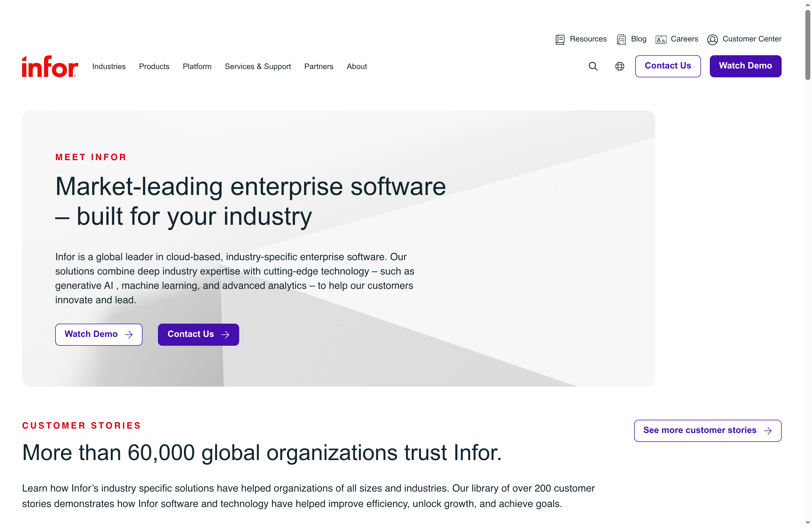This screenshot has height=528, width=812.
Task: Click the Contact Us button in the hero
Action: (198, 335)
